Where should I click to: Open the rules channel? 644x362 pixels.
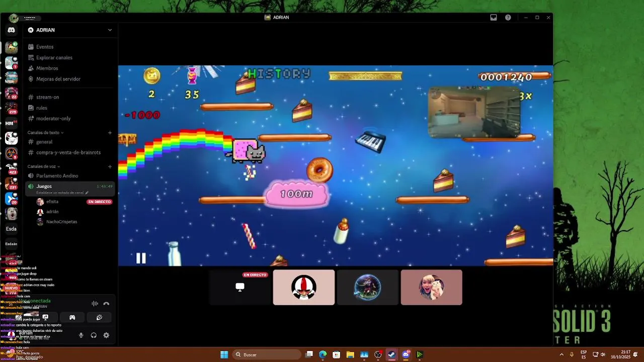coord(71,108)
